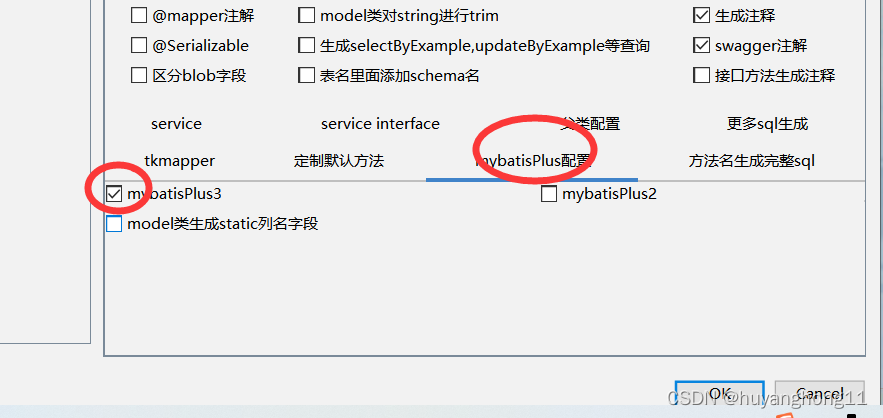
Task: Open the service interface tab
Action: tap(380, 124)
